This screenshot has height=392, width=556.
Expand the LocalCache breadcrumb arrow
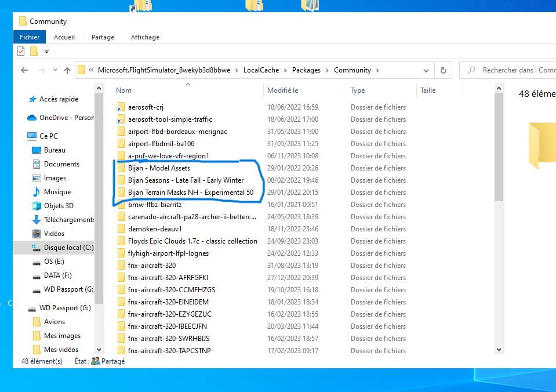[285, 70]
